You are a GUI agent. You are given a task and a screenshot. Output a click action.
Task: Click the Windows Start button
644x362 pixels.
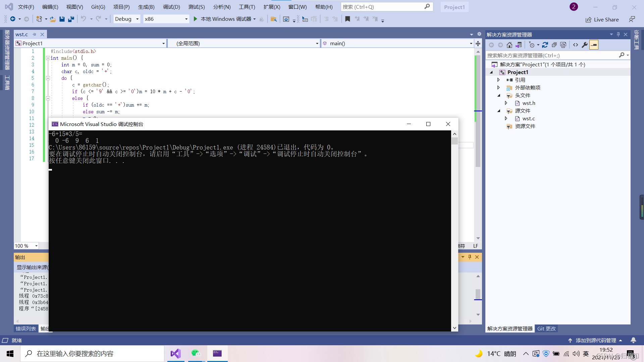(10, 354)
